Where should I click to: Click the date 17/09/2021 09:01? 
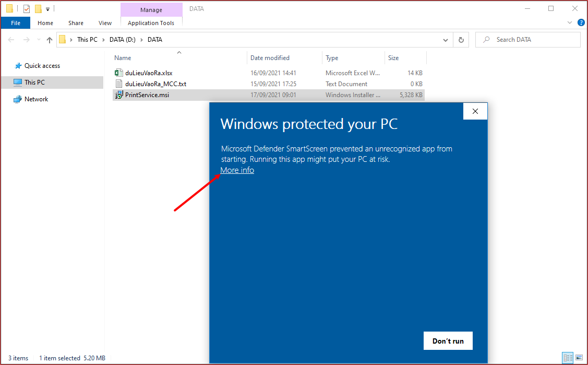coord(273,95)
